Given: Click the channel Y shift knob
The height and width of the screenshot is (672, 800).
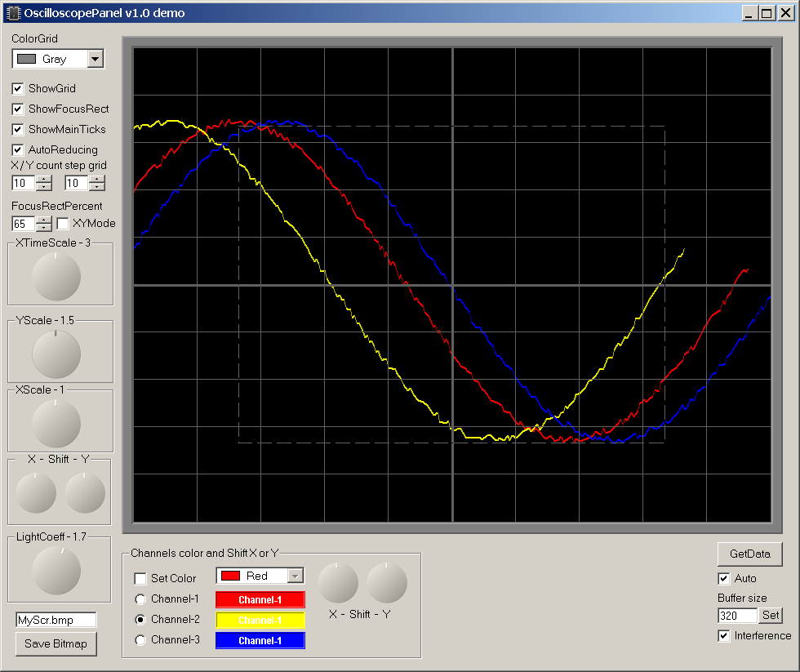Looking at the screenshot, I should coord(387,583).
